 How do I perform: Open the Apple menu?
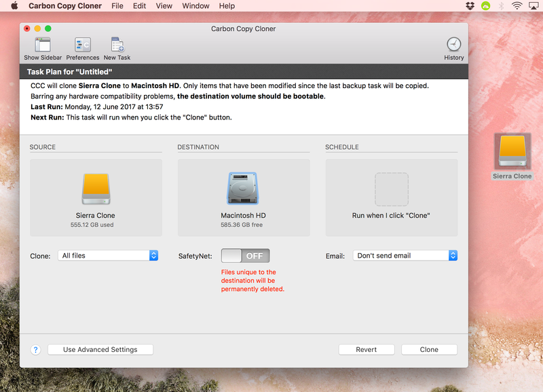[14, 5]
